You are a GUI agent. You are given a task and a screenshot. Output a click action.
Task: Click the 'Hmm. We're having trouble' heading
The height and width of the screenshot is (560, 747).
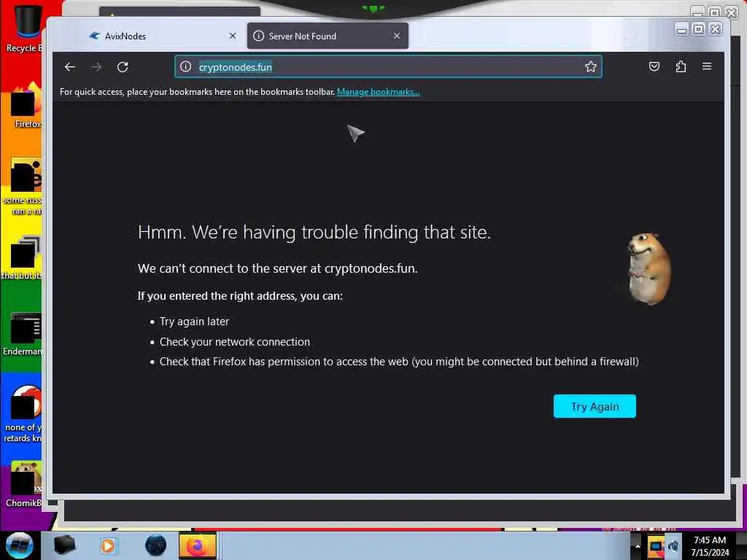pyautogui.click(x=314, y=233)
